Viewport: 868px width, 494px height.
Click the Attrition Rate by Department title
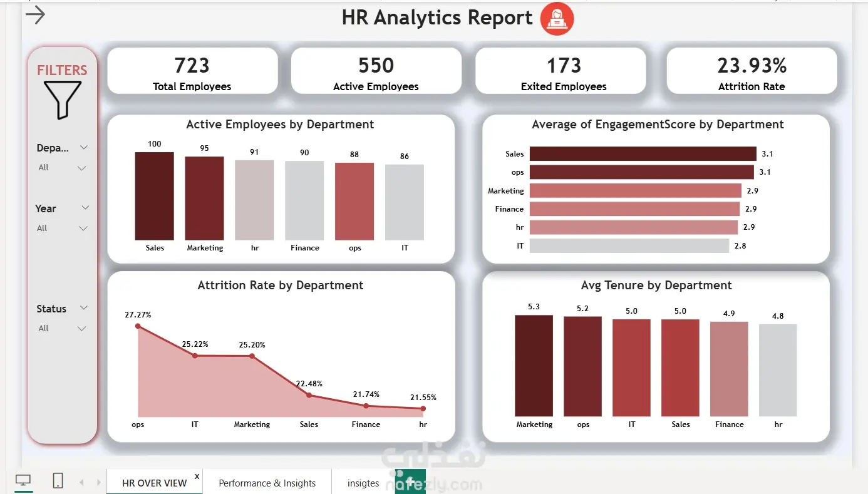tap(281, 286)
